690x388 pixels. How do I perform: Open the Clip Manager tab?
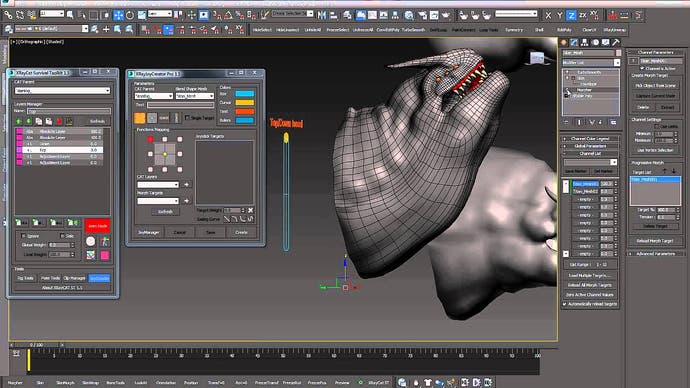pyautogui.click(x=74, y=278)
